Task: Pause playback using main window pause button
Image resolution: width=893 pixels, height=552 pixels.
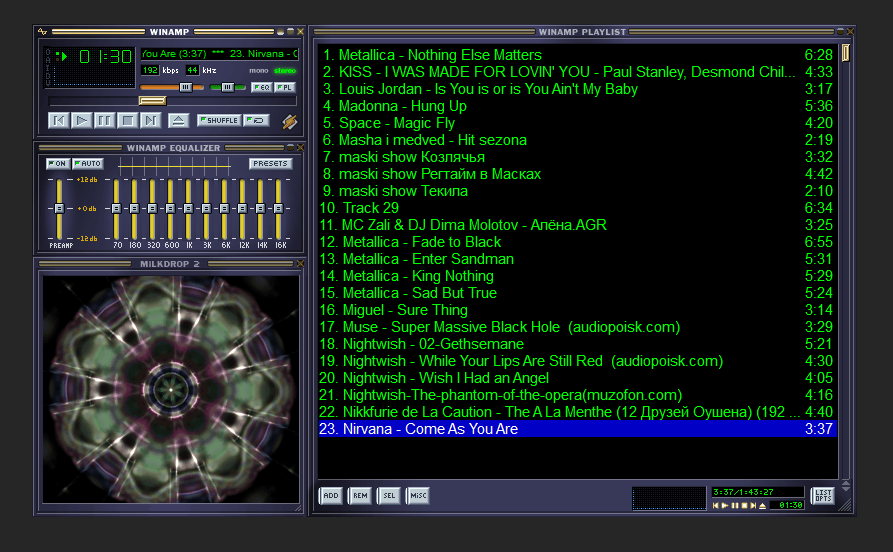Action: pyautogui.click(x=105, y=120)
